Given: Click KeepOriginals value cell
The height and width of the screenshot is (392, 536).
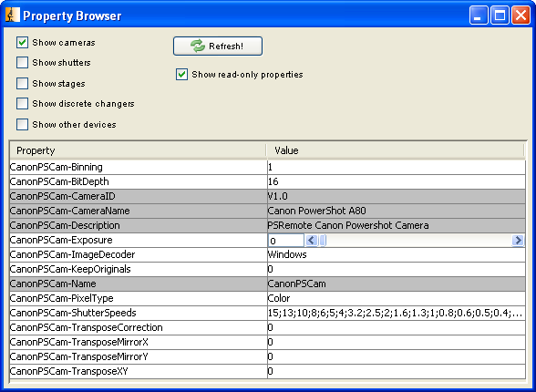Looking at the screenshot, I should click(x=397, y=269).
